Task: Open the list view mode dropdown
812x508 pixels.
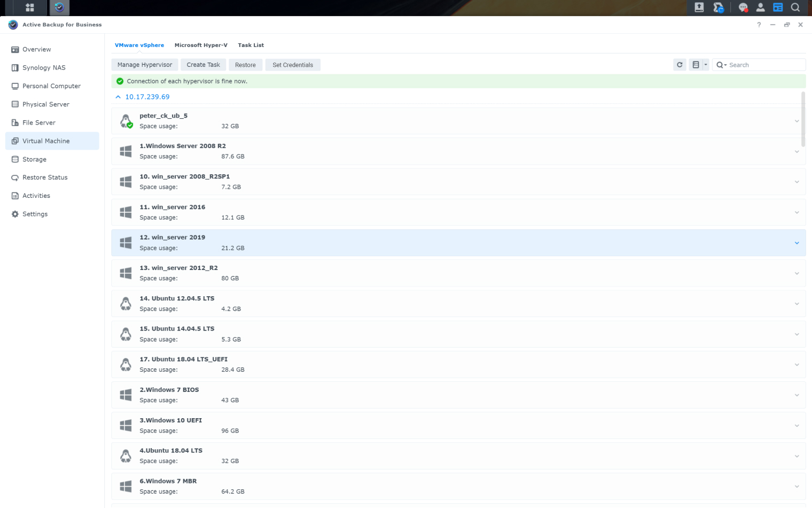Action: coord(699,65)
